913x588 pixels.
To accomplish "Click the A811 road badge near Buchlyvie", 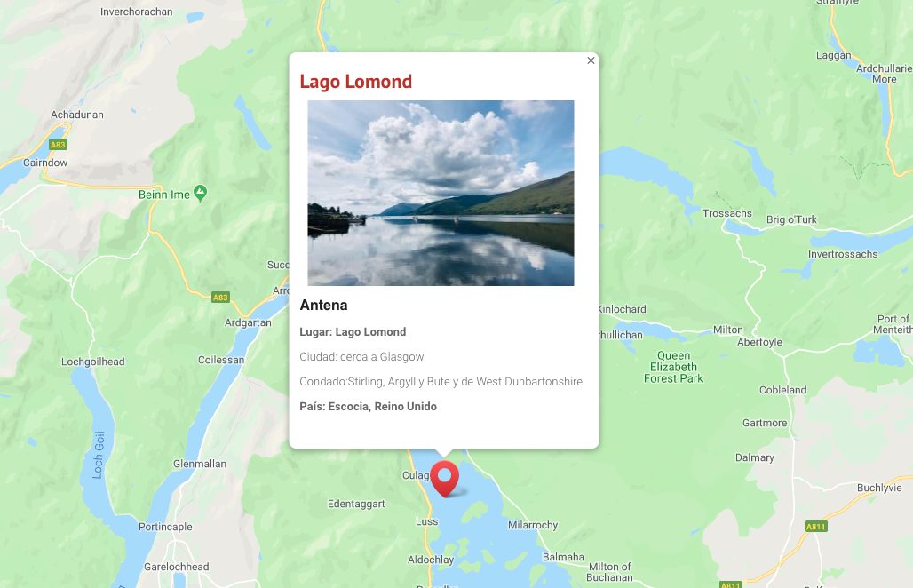I will [816, 527].
